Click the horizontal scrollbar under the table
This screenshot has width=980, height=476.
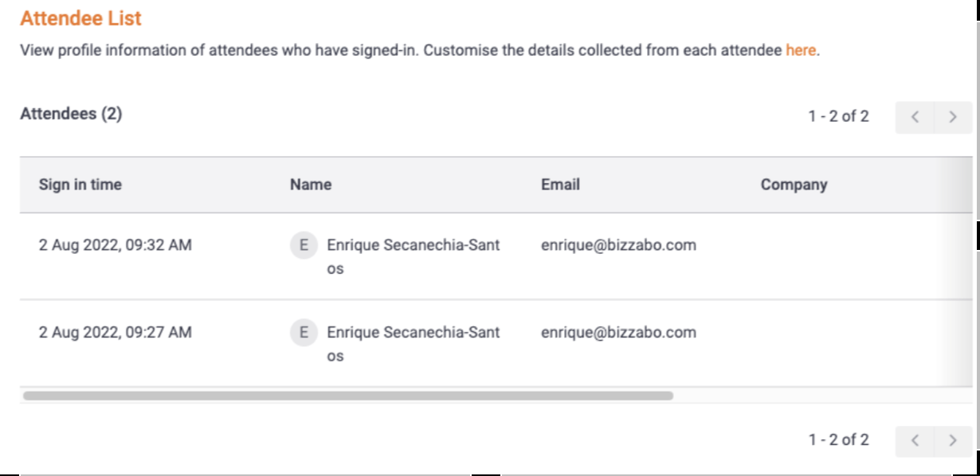tap(348, 395)
